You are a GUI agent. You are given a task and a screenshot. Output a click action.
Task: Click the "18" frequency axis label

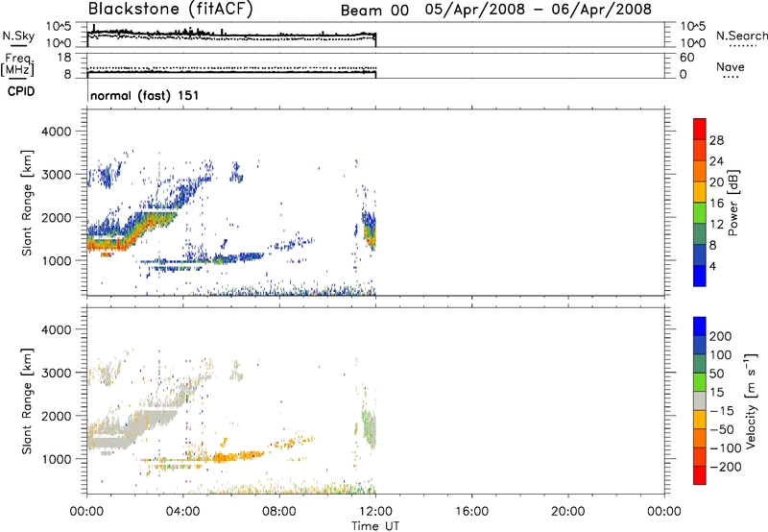(x=64, y=58)
